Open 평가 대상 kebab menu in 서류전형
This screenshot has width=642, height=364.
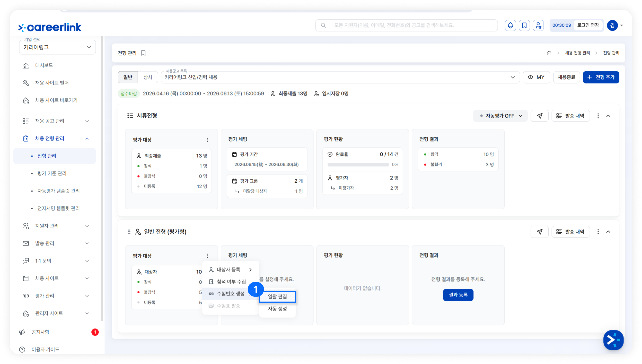pyautogui.click(x=207, y=140)
